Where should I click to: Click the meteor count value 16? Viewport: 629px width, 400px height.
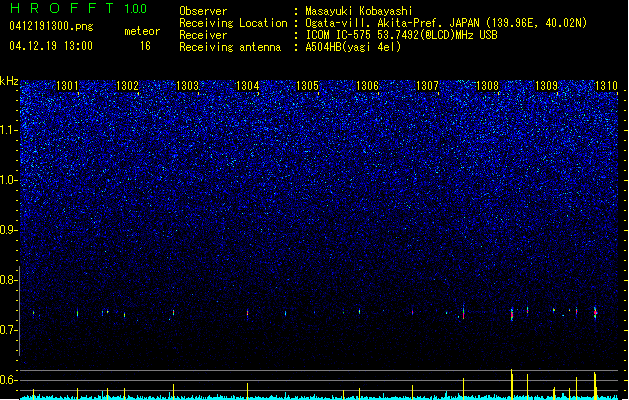click(x=145, y=46)
